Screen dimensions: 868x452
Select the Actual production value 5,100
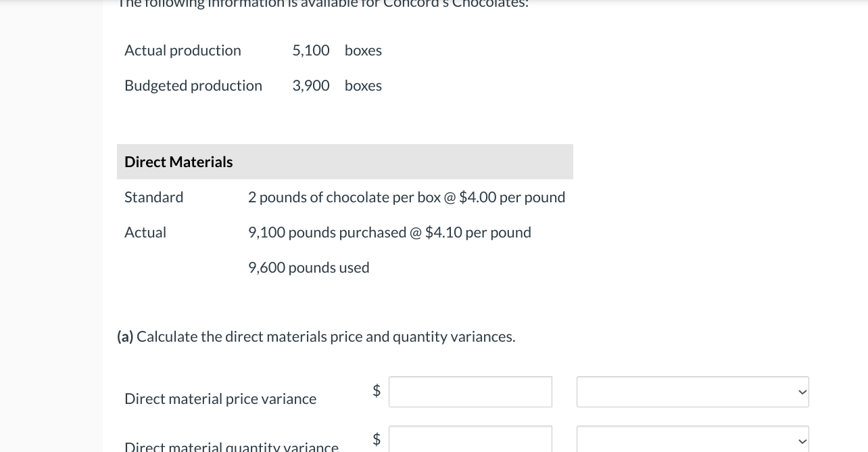click(310, 50)
